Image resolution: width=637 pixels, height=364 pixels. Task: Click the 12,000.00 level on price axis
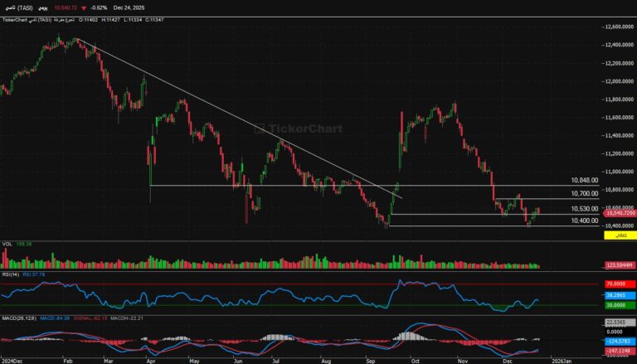point(615,81)
